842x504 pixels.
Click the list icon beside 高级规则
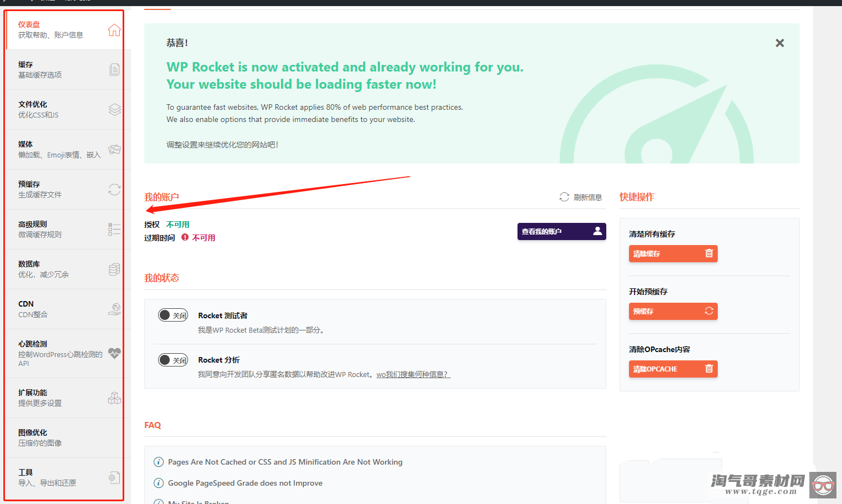point(114,229)
